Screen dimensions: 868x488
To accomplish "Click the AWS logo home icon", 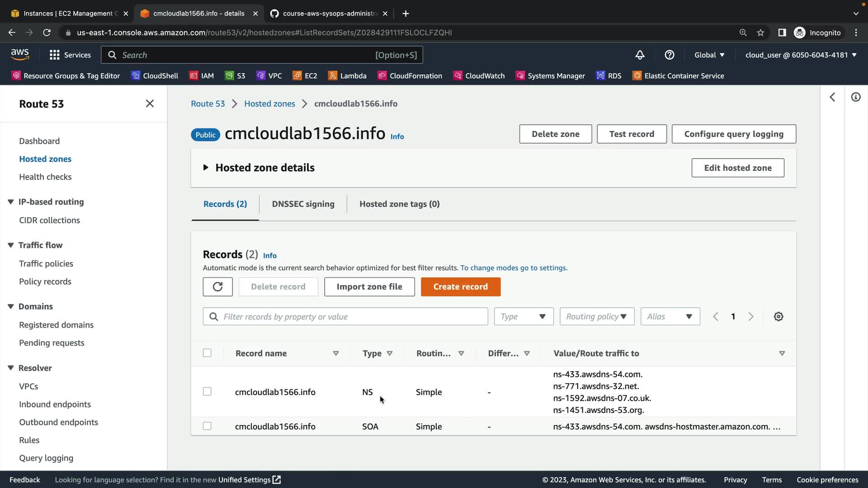I will click(20, 55).
